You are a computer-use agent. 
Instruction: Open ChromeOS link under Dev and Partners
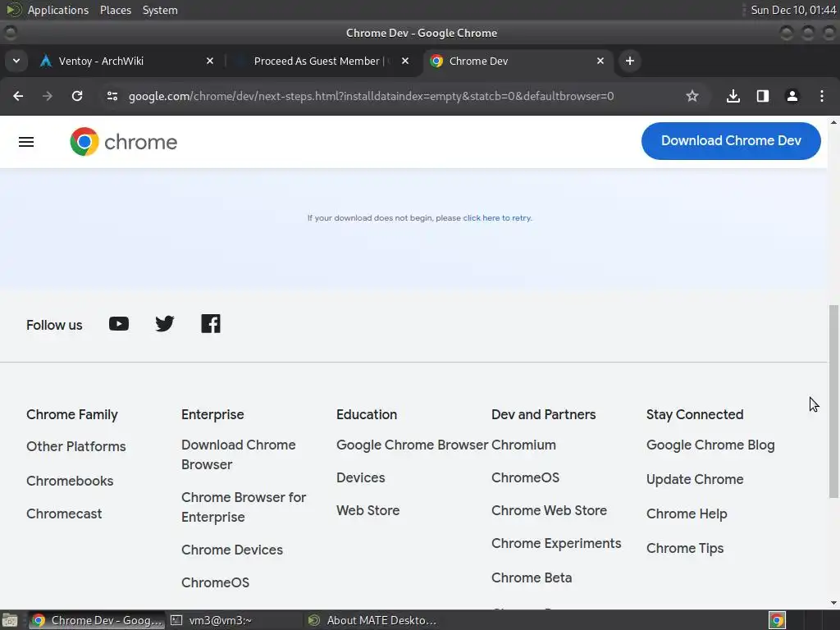[x=525, y=478]
